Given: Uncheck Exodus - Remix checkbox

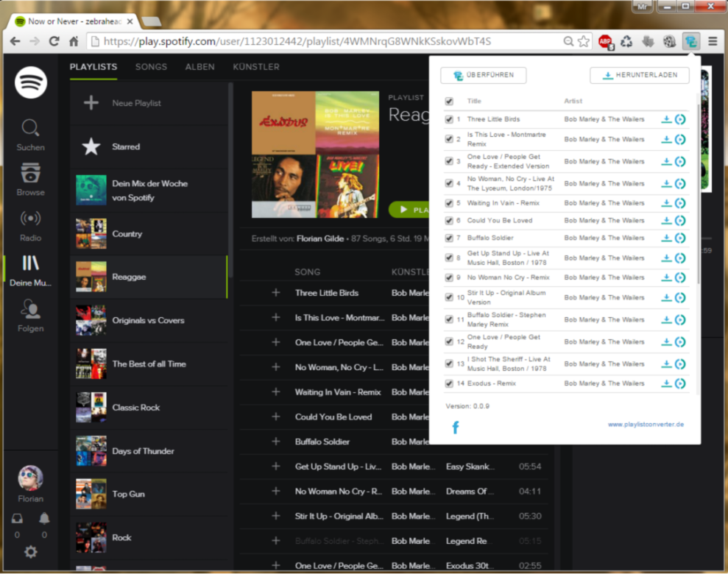Looking at the screenshot, I should (x=449, y=383).
